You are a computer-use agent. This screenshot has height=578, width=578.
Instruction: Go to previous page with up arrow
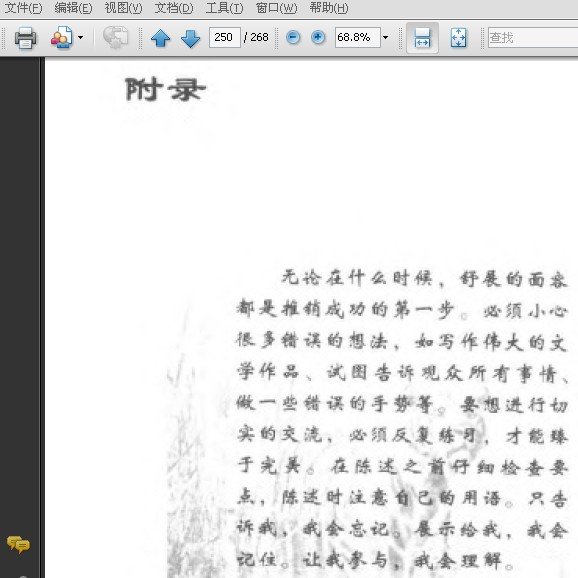(x=160, y=38)
